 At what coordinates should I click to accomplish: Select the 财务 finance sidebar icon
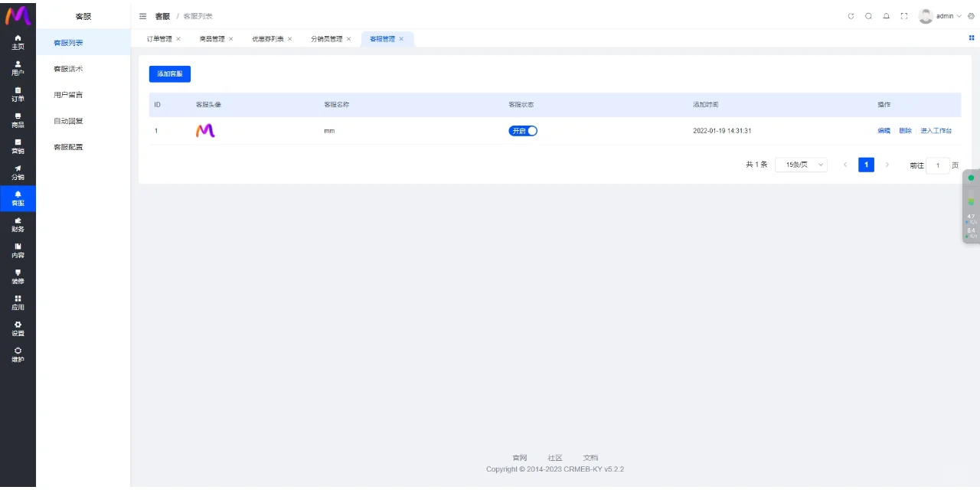[18, 224]
